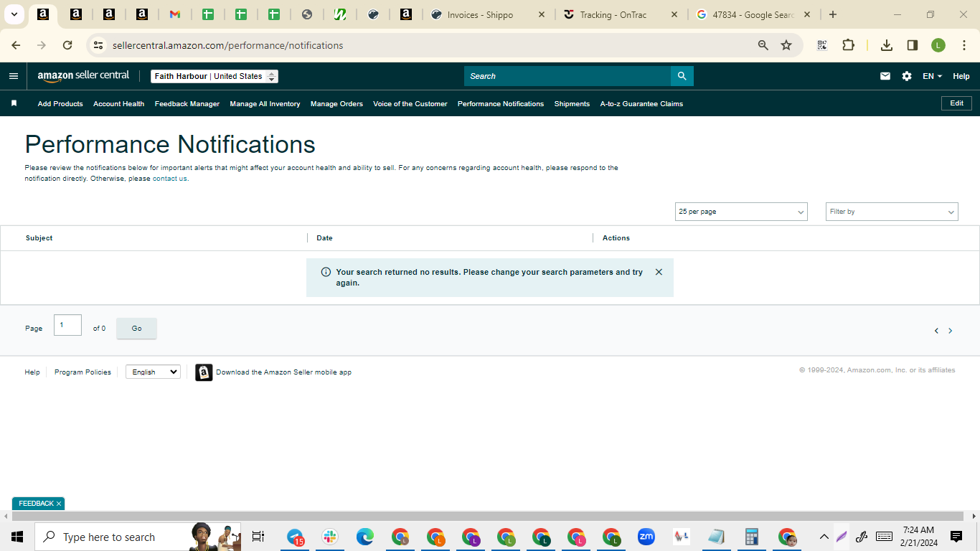
Task: Open the Seller Central mail messages icon
Action: (885, 76)
